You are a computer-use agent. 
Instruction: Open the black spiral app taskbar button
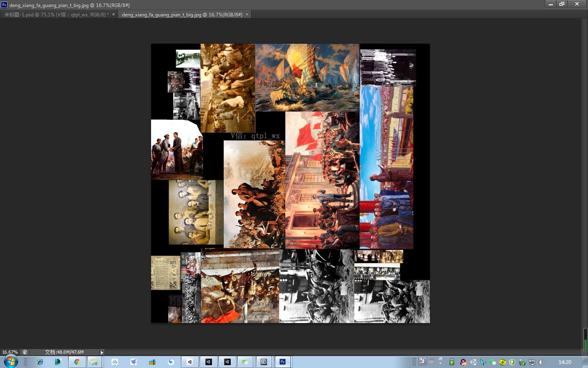click(x=264, y=362)
